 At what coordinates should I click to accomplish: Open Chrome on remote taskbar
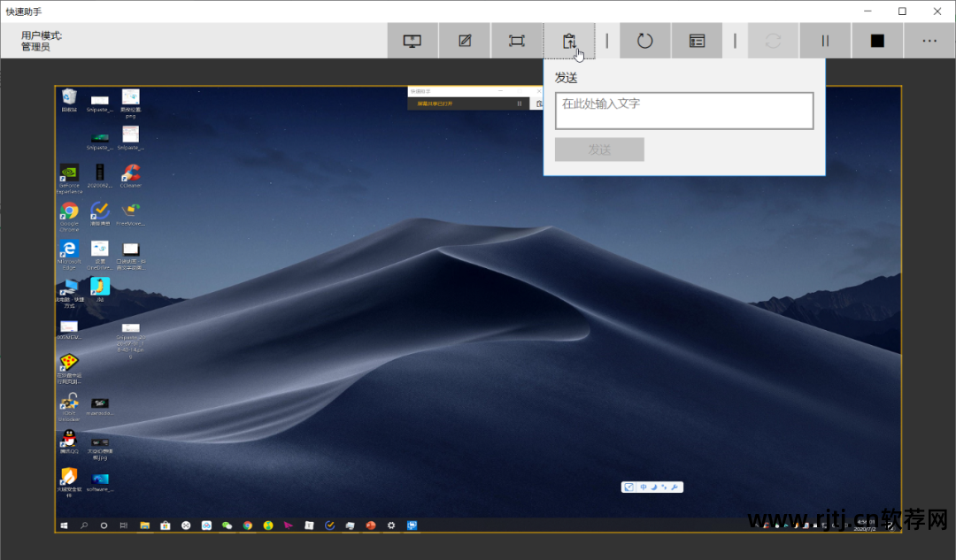[248, 525]
